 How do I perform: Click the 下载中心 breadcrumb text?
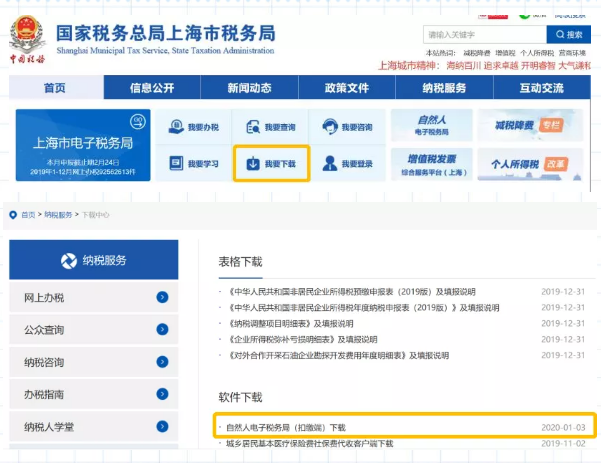95,215
